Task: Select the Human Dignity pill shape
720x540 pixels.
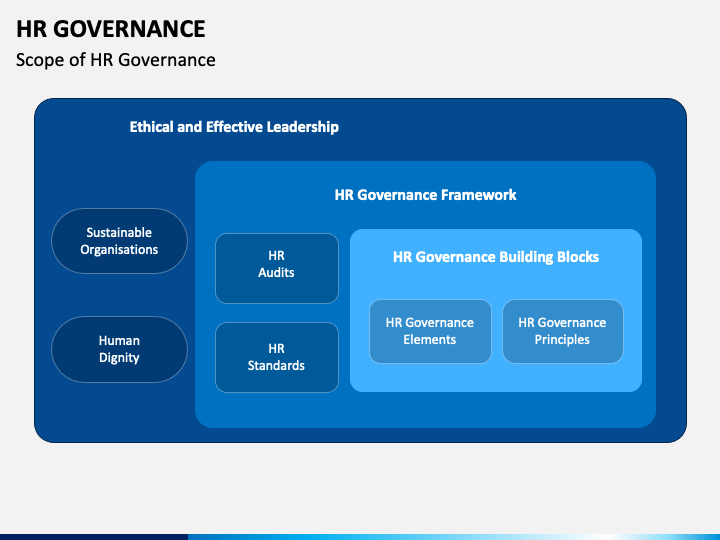Action: [119, 349]
